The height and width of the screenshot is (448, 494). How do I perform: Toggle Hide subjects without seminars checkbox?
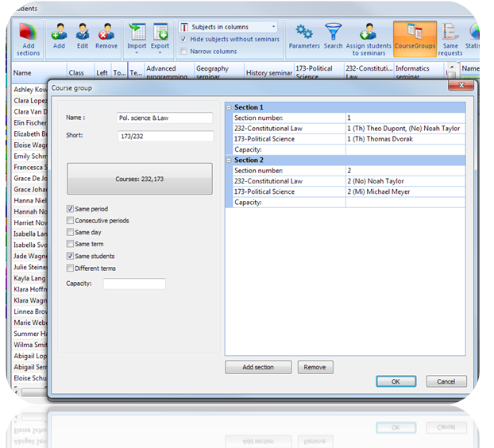point(184,39)
